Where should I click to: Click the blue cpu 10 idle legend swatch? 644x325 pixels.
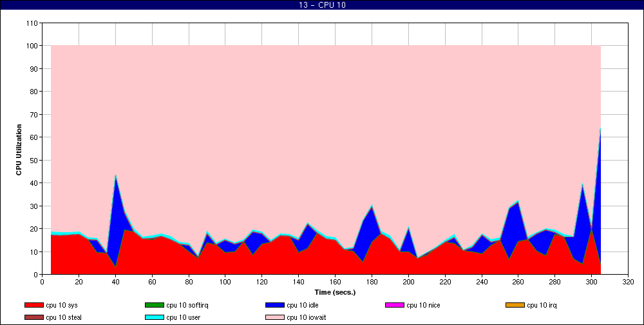pyautogui.click(x=274, y=305)
